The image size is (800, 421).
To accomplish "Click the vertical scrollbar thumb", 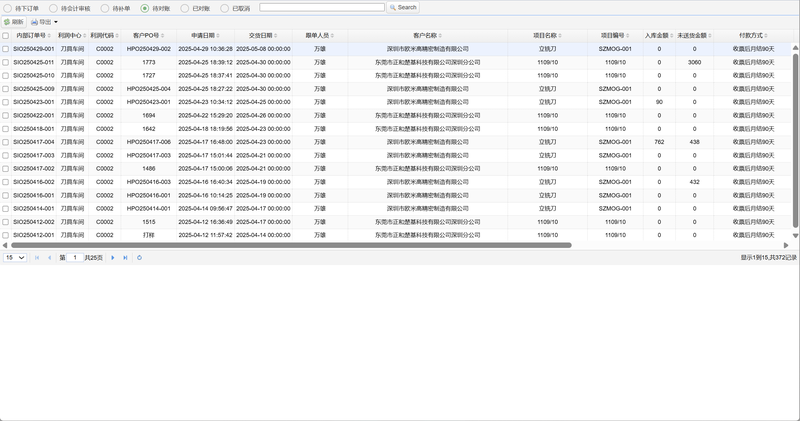I will pos(795,139).
